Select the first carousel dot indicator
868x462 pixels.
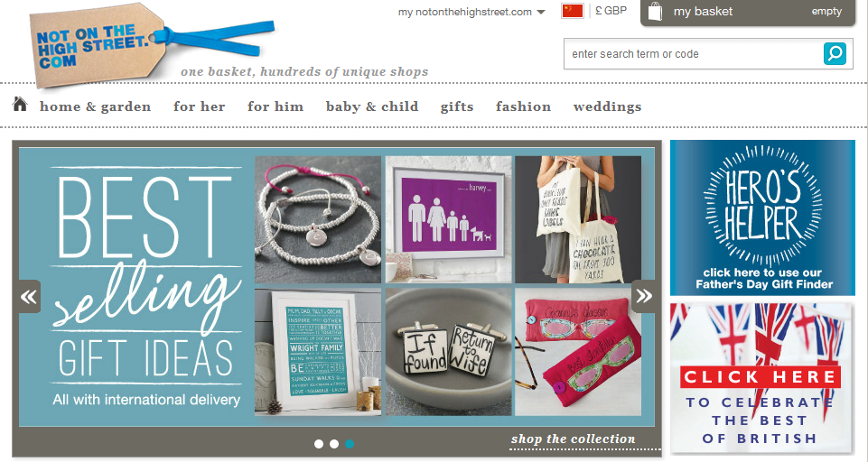point(318,444)
